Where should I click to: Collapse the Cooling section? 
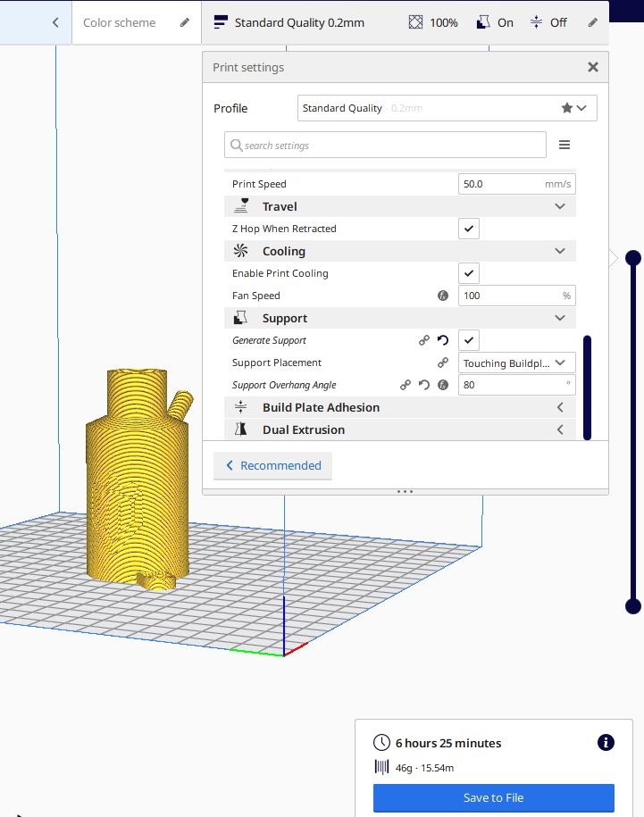pyautogui.click(x=560, y=251)
